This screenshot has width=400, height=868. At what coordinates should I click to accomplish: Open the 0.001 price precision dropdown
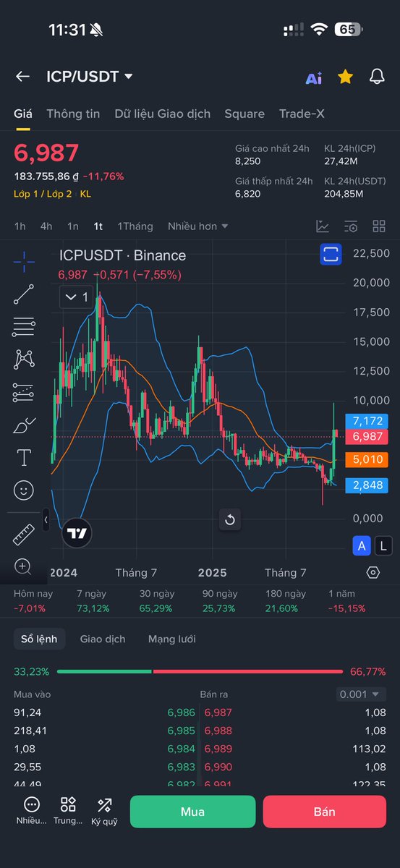coord(362,694)
